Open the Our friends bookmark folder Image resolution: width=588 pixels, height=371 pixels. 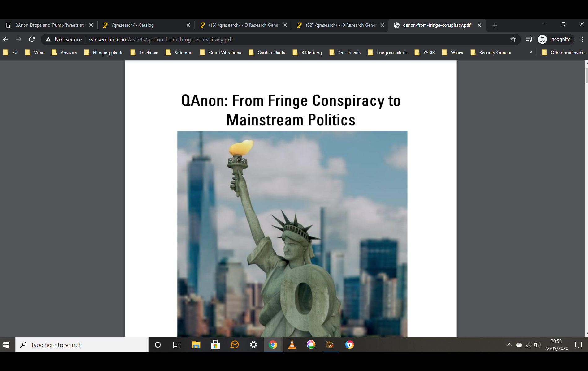pos(345,53)
